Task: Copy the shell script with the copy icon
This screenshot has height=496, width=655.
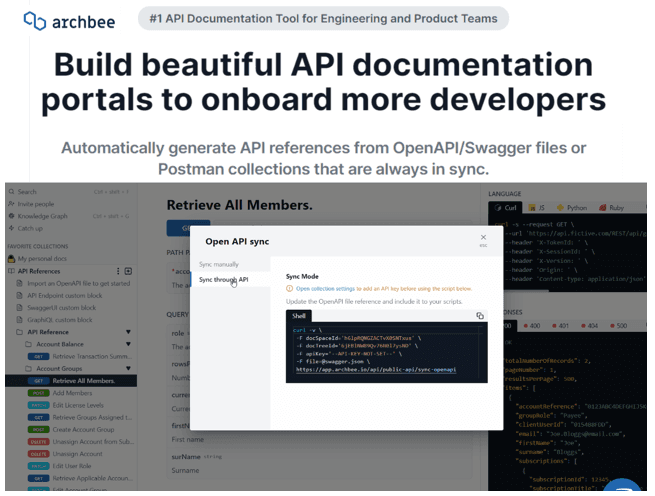Action: [480, 315]
